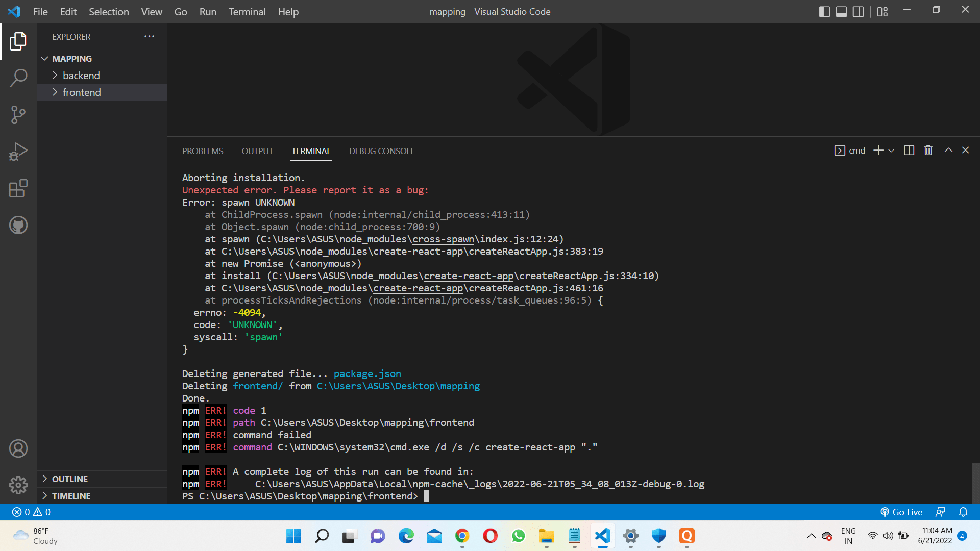Click Go Live in the status bar
This screenshot has height=551, width=980.
pyautogui.click(x=901, y=512)
